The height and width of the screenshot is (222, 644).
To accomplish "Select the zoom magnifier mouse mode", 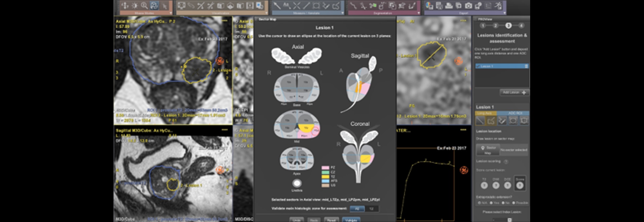I will 144,6.
